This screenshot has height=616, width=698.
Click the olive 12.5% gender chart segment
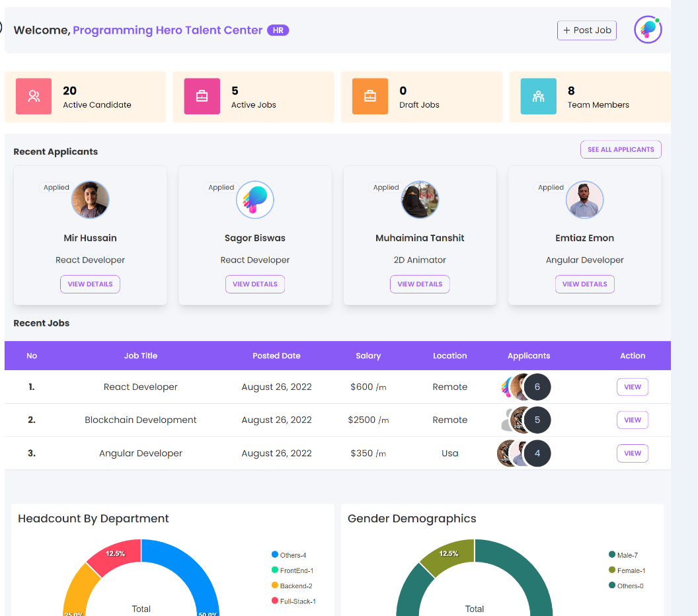coord(449,555)
